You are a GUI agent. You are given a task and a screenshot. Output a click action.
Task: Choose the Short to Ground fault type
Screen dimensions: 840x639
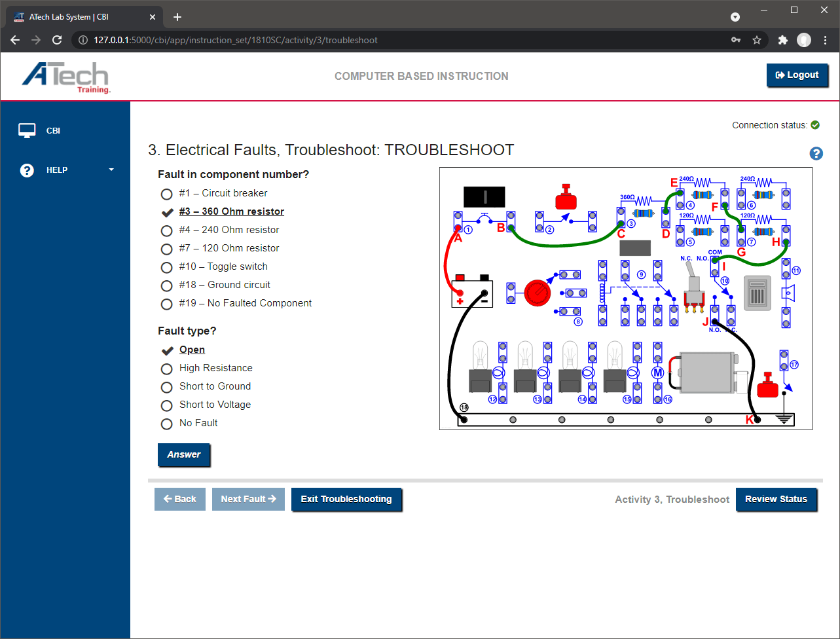click(x=167, y=387)
